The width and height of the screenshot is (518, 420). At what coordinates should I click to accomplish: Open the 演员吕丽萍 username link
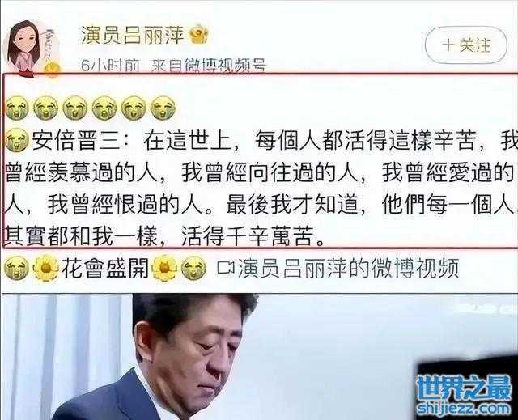point(132,34)
